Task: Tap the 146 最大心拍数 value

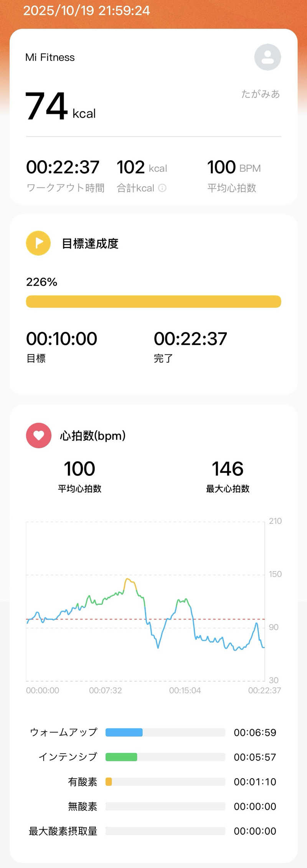Action: click(x=228, y=469)
